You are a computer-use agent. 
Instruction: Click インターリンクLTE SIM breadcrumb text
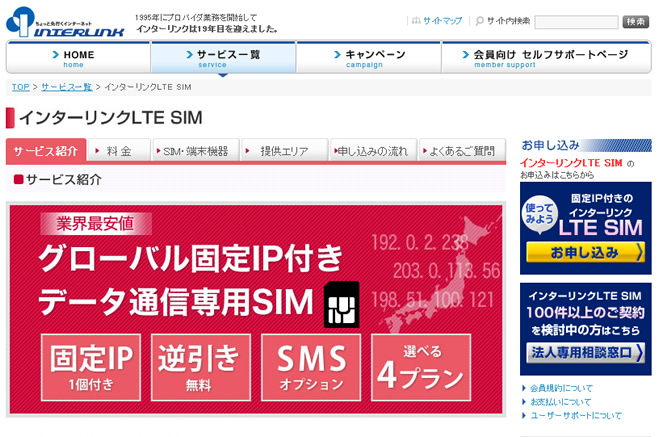[x=148, y=87]
